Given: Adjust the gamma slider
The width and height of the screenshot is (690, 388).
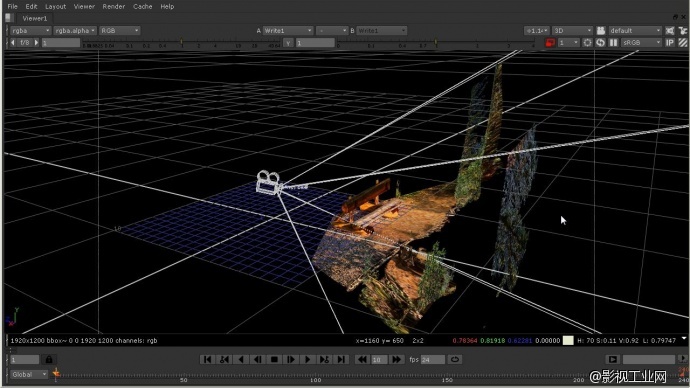Looking at the screenshot, I should [x=436, y=43].
